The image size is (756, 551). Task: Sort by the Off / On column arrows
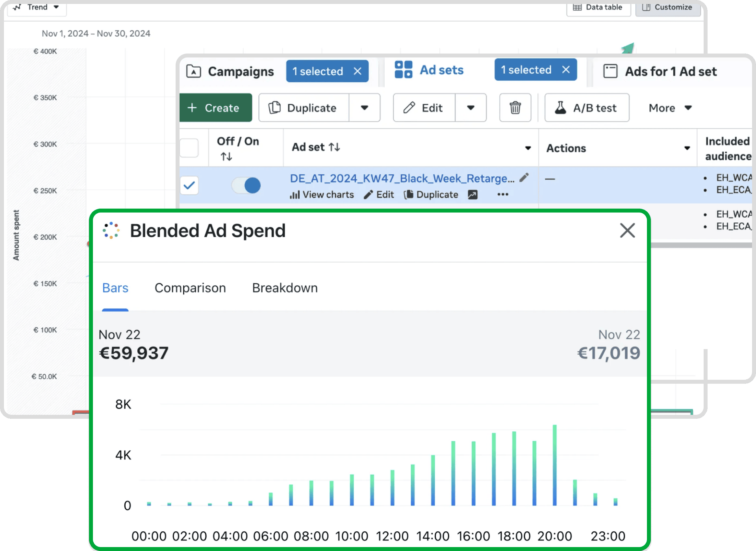click(226, 157)
